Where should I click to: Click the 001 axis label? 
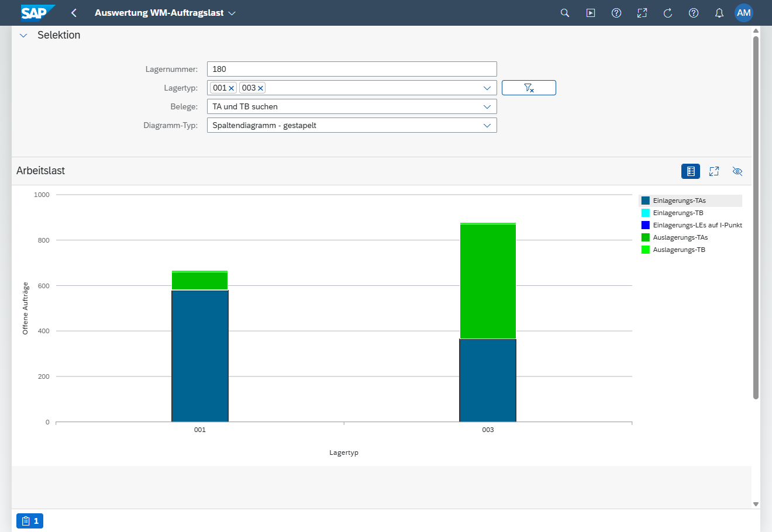[x=200, y=430]
